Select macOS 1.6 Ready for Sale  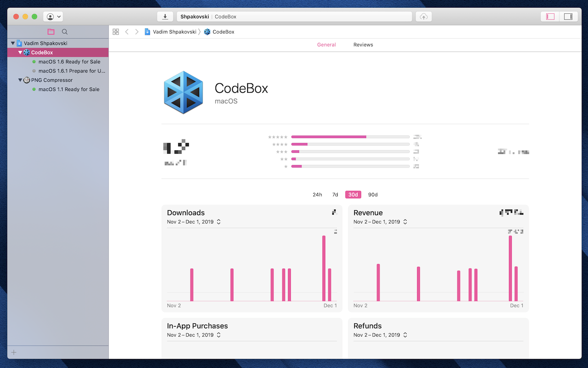[58, 62]
